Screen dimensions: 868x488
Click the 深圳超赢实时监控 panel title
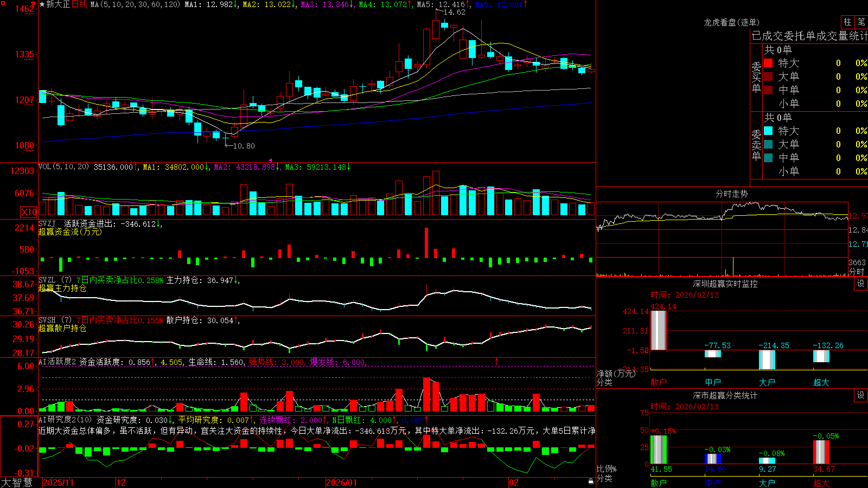pyautogui.click(x=725, y=284)
